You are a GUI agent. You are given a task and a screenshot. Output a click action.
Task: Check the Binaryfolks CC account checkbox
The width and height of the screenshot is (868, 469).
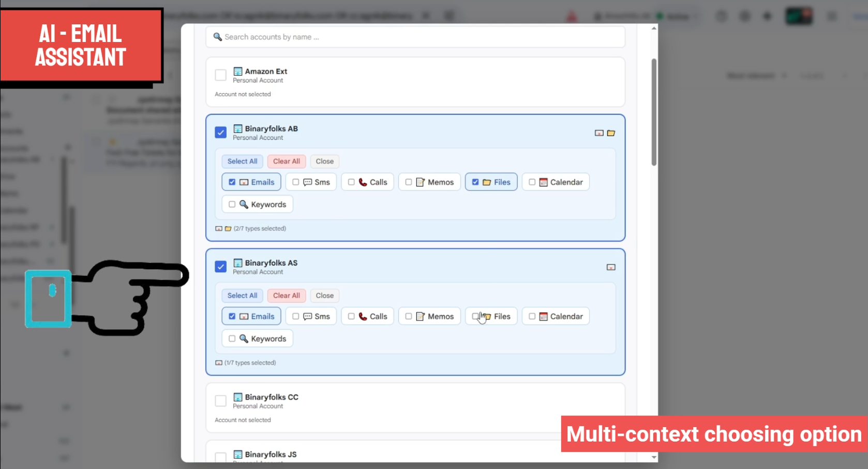click(x=221, y=401)
